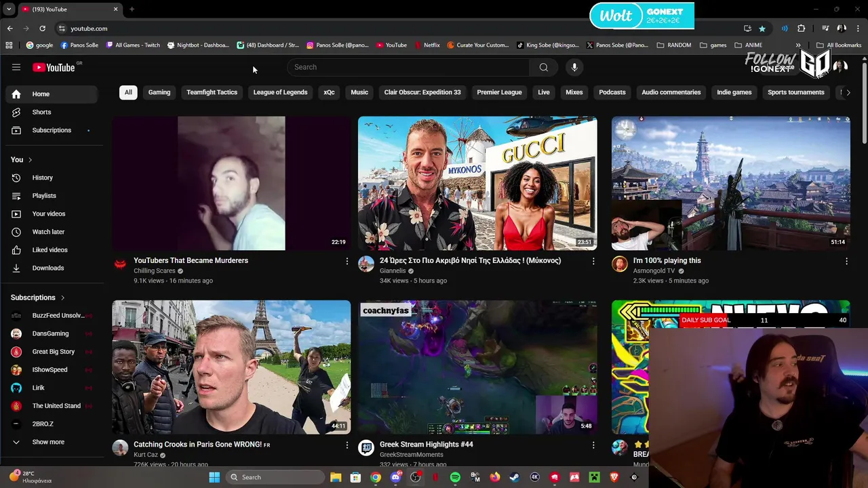Click the YouTube search input field
868x488 pixels.
[408, 67]
